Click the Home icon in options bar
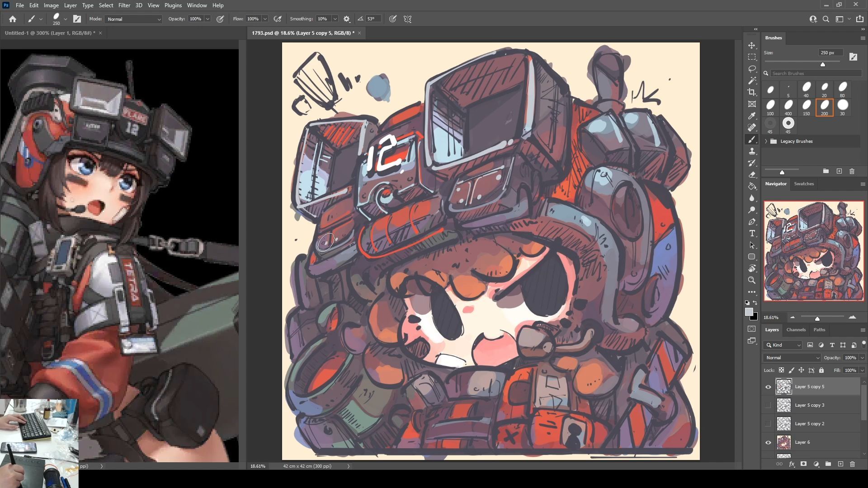The height and width of the screenshot is (488, 868). click(x=13, y=19)
